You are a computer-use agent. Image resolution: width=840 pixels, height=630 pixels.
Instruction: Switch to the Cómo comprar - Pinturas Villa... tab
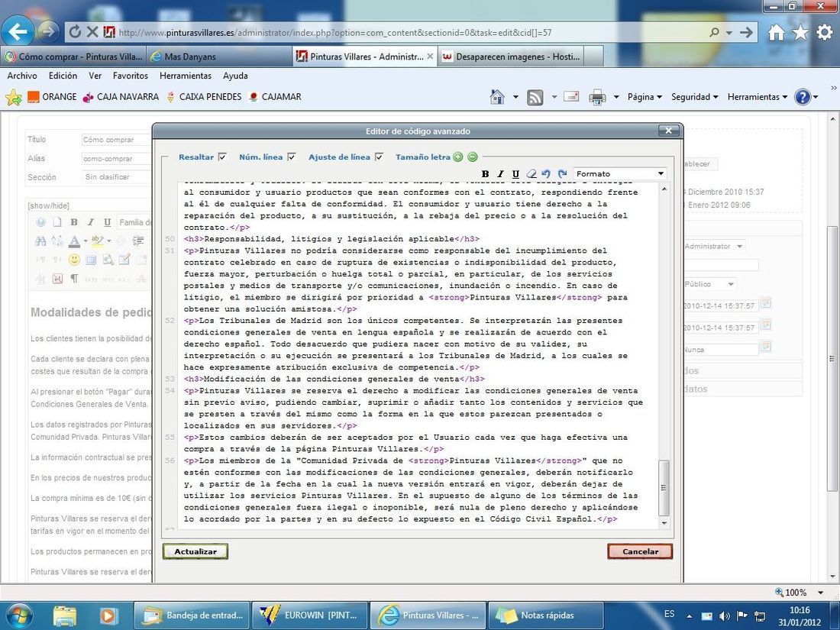(x=73, y=57)
